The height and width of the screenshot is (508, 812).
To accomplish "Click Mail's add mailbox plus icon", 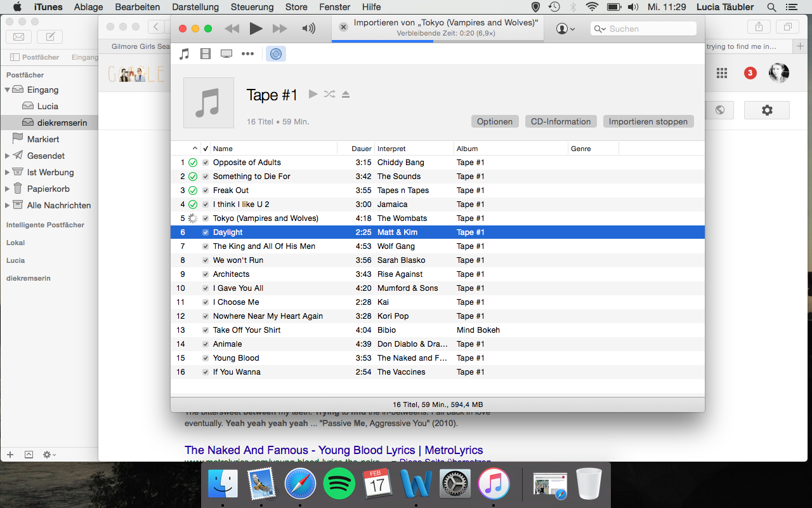I will 10,455.
